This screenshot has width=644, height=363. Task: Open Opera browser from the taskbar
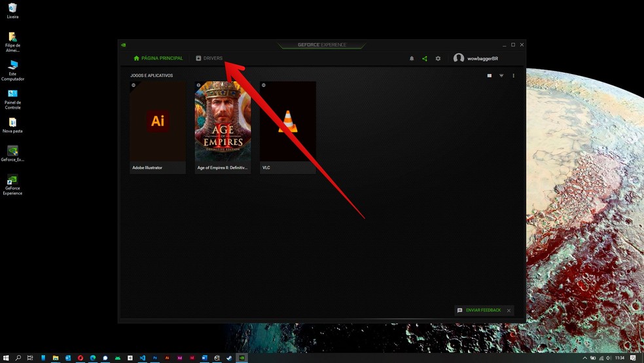tap(80, 358)
